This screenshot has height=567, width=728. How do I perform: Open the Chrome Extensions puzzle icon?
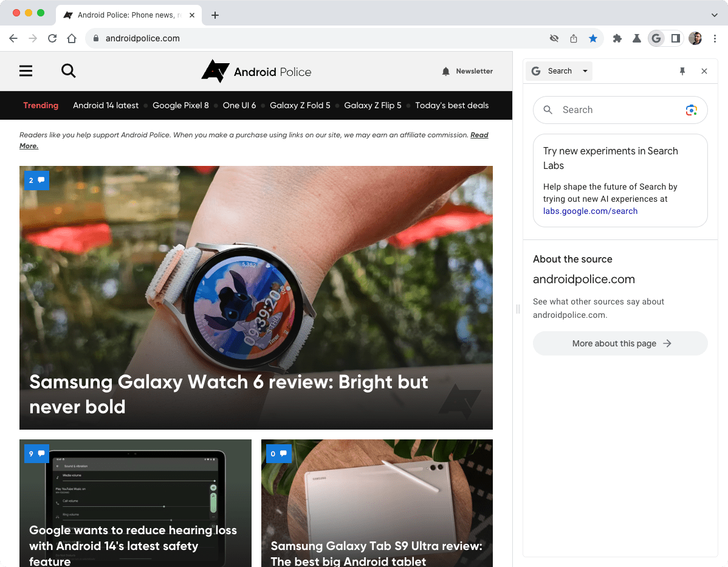pyautogui.click(x=617, y=38)
